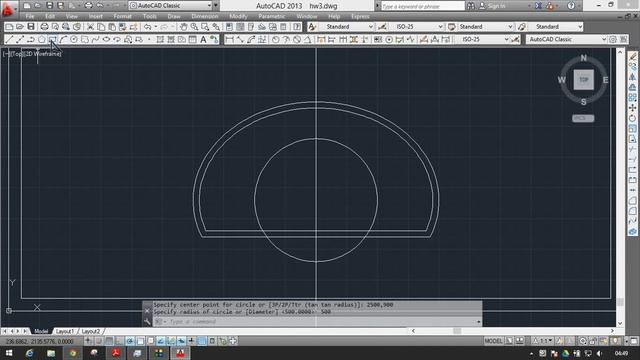Click the Undo arrow in Standard toolbar
The image size is (640, 360).
[147, 27]
